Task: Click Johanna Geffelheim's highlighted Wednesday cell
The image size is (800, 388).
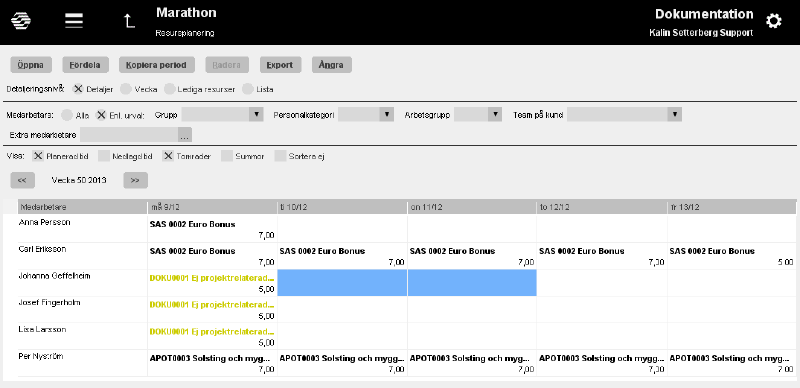Action: 472,283
